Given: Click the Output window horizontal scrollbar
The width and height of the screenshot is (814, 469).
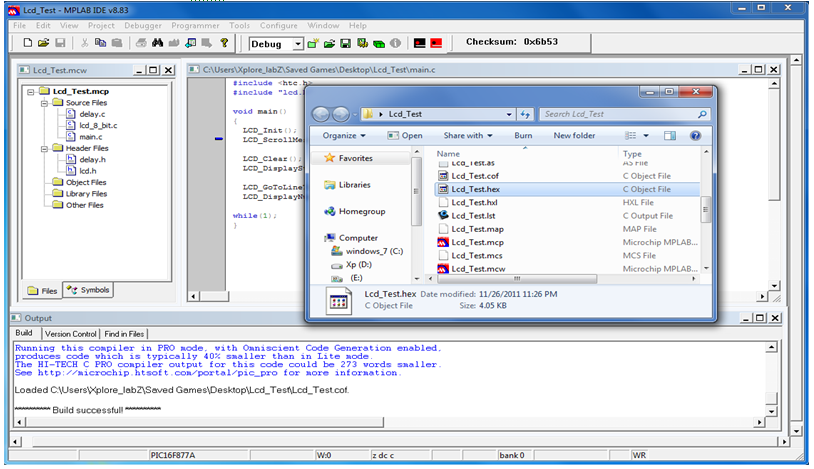Looking at the screenshot, I should pos(205,422).
